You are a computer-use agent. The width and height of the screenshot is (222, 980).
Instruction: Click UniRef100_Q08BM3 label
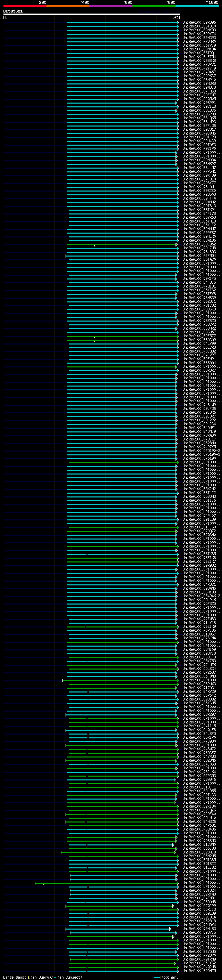point(199,840)
